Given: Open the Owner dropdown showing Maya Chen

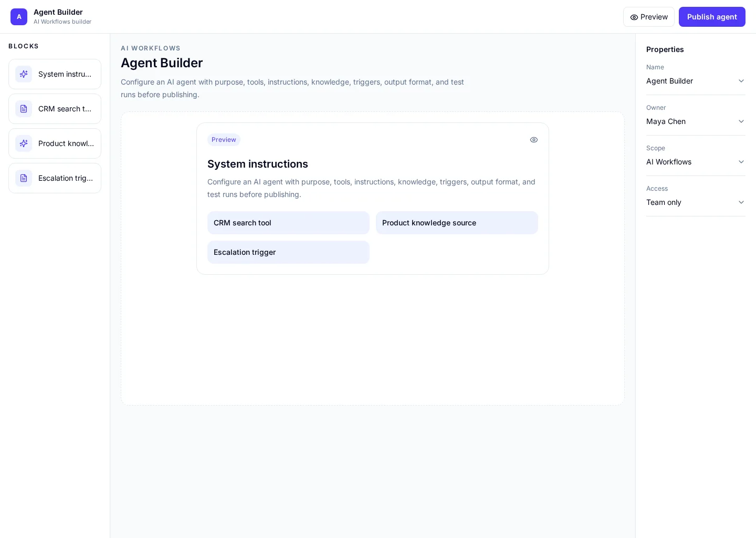Looking at the screenshot, I should (696, 121).
